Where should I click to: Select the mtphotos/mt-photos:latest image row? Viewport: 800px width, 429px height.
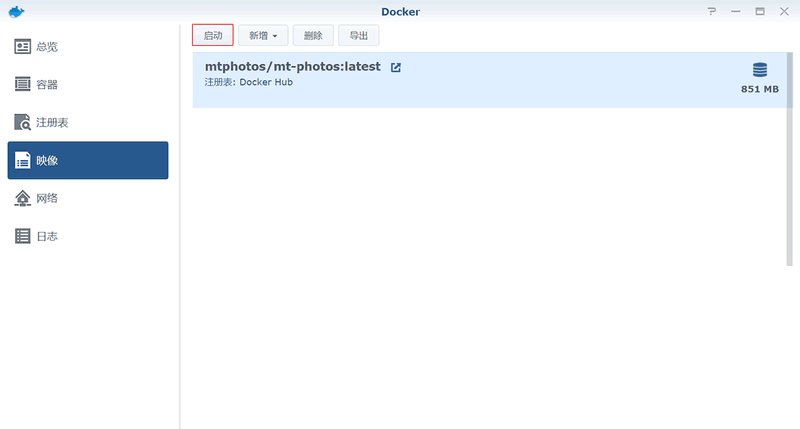[x=489, y=80]
